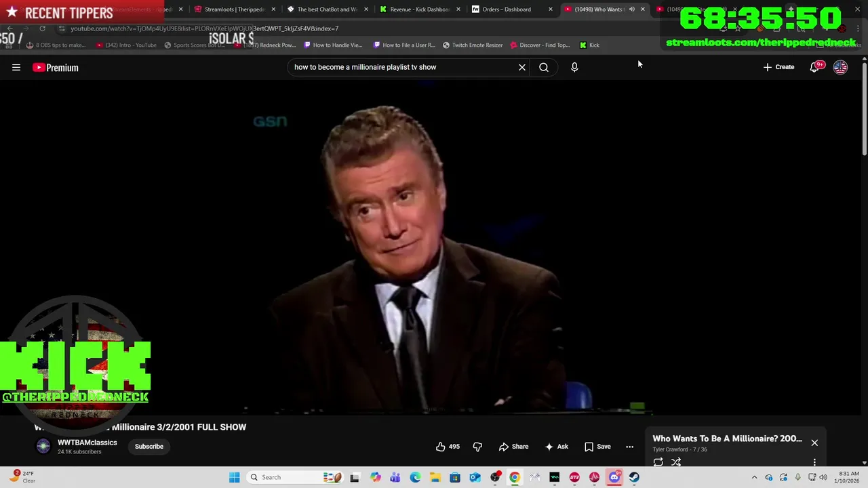Open YouTube notifications bell
The width and height of the screenshot is (868, 488).
pos(814,67)
